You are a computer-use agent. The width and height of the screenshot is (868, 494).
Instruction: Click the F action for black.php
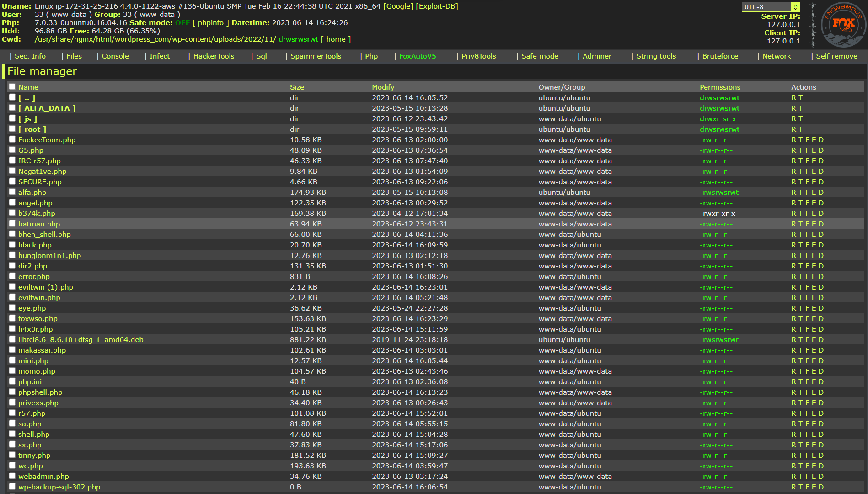click(808, 245)
